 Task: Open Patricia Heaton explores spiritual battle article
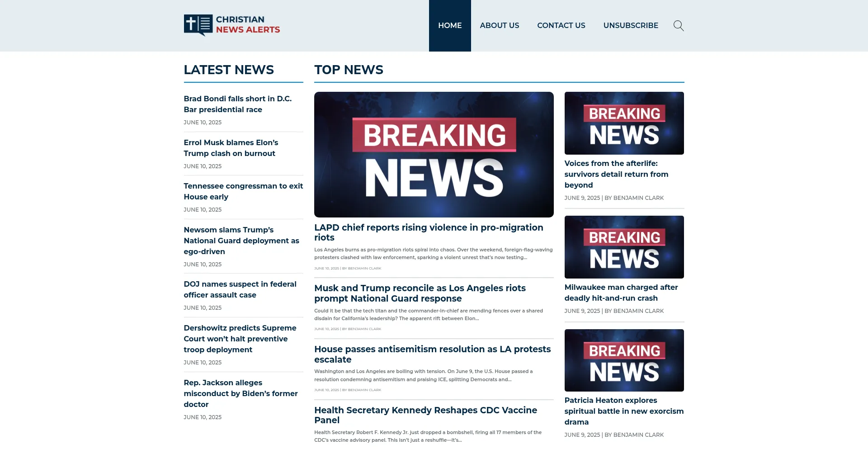tap(624, 411)
